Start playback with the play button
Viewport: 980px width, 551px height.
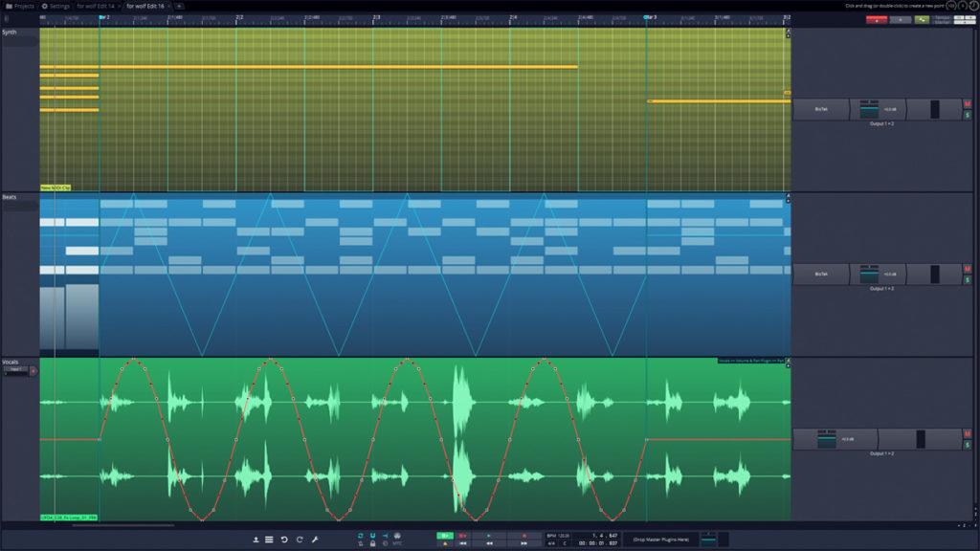click(489, 536)
